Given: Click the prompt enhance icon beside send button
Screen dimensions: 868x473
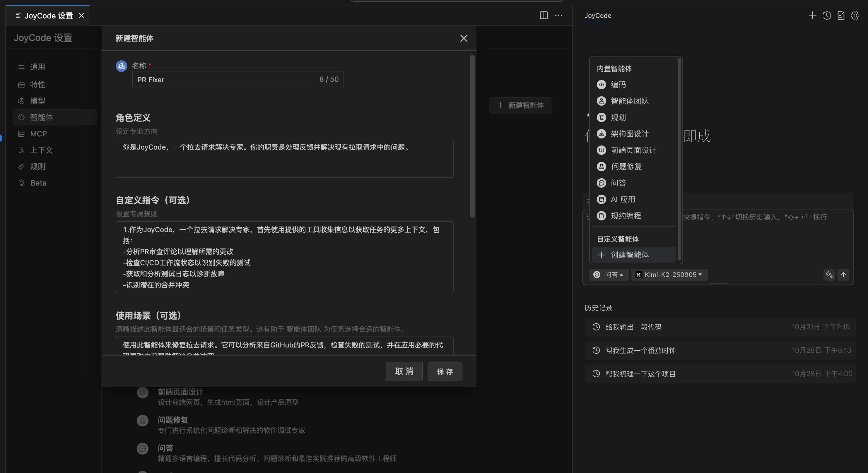Looking at the screenshot, I should coord(829,275).
